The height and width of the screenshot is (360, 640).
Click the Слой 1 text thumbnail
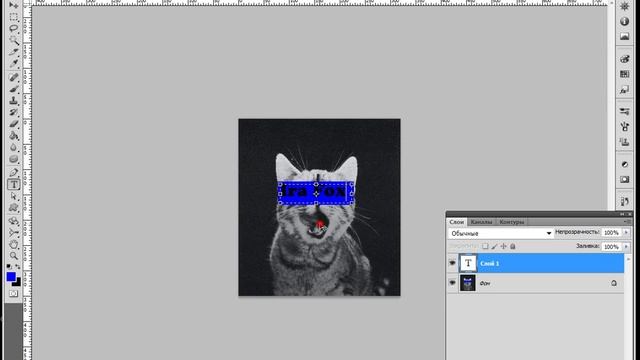pyautogui.click(x=468, y=263)
